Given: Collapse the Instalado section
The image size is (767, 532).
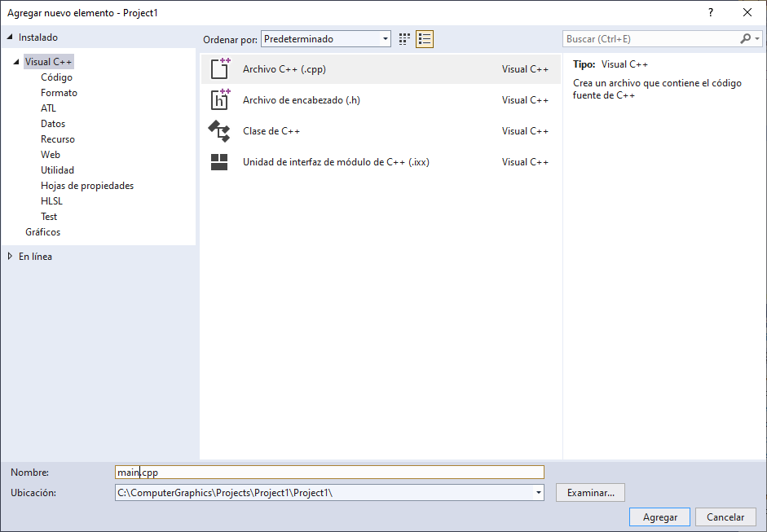Looking at the screenshot, I should click(10, 37).
